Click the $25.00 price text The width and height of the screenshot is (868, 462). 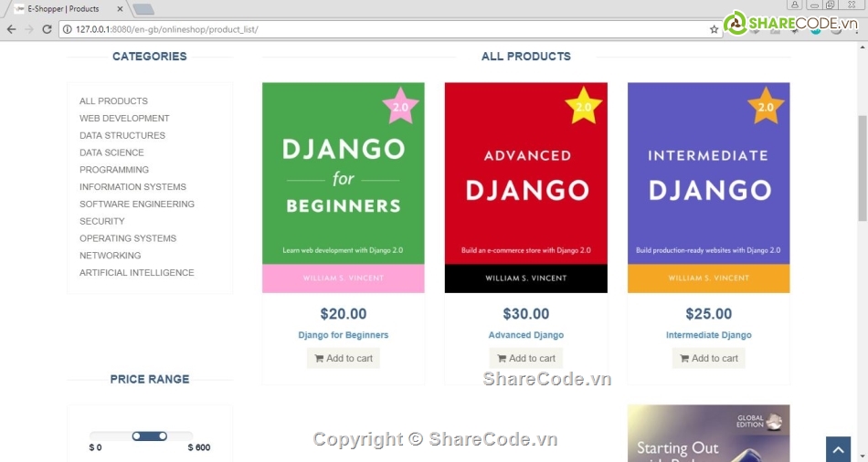click(x=709, y=314)
